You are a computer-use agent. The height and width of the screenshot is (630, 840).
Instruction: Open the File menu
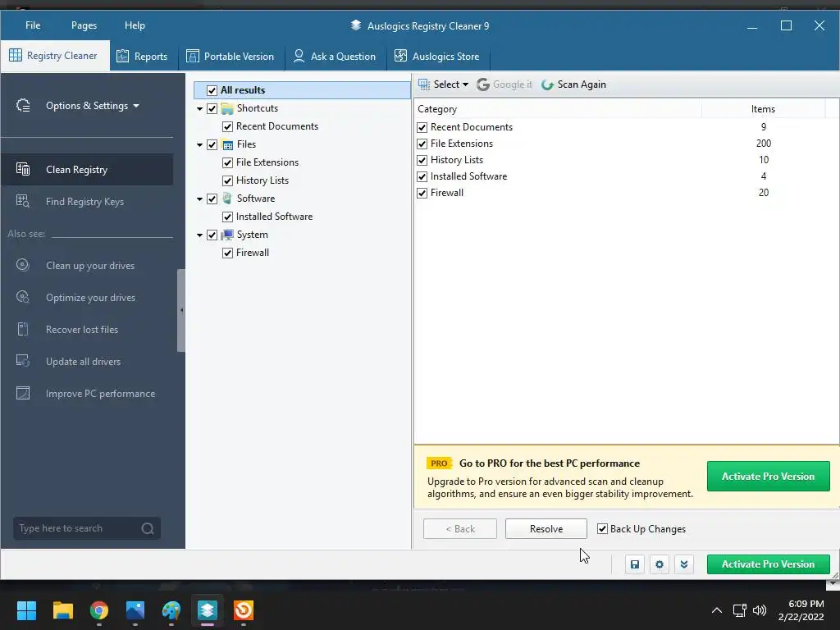[x=33, y=25]
